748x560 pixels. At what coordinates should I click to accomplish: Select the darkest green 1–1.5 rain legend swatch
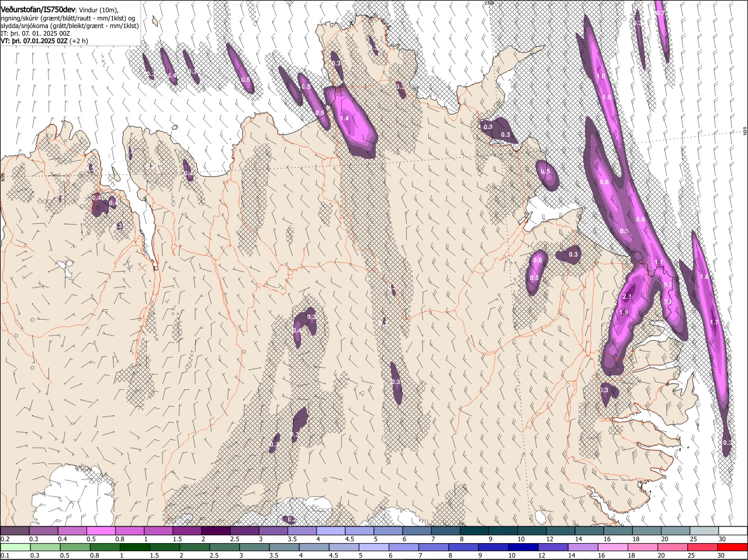click(134, 547)
